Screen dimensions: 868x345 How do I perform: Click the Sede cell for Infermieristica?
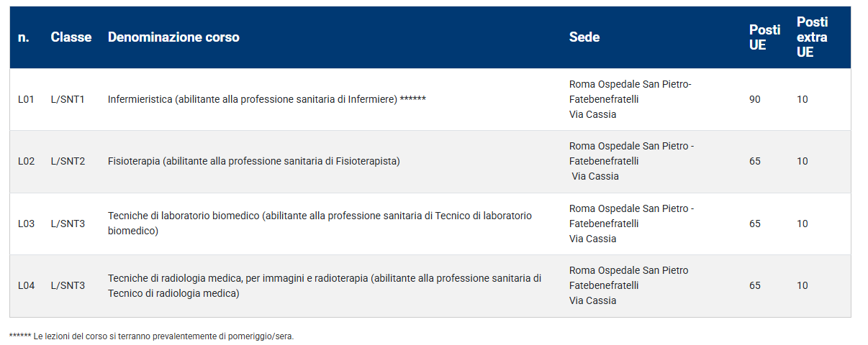click(630, 99)
